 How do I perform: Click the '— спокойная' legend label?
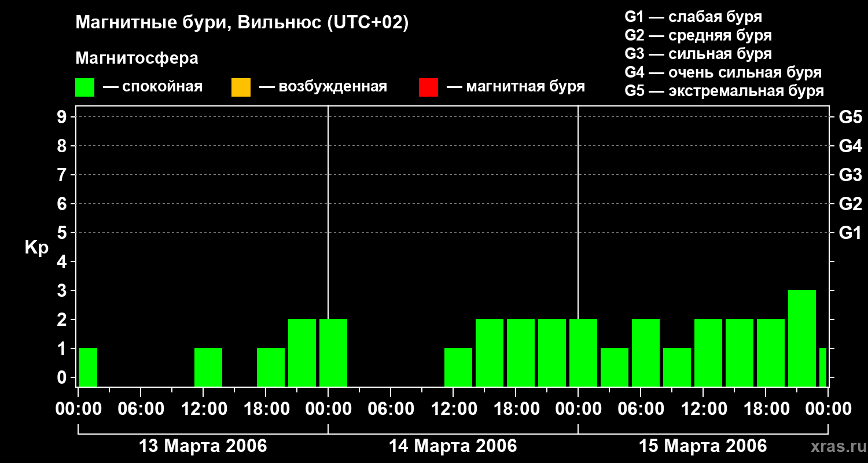(153, 87)
